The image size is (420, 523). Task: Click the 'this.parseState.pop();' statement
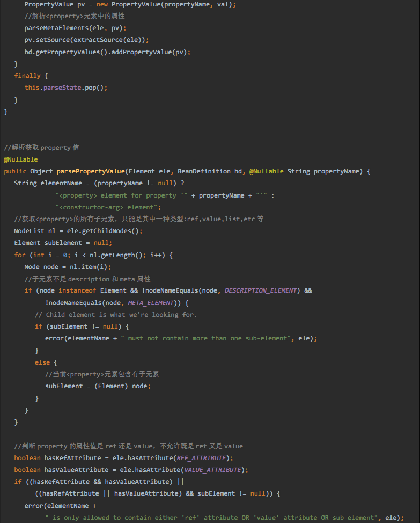pyautogui.click(x=66, y=88)
